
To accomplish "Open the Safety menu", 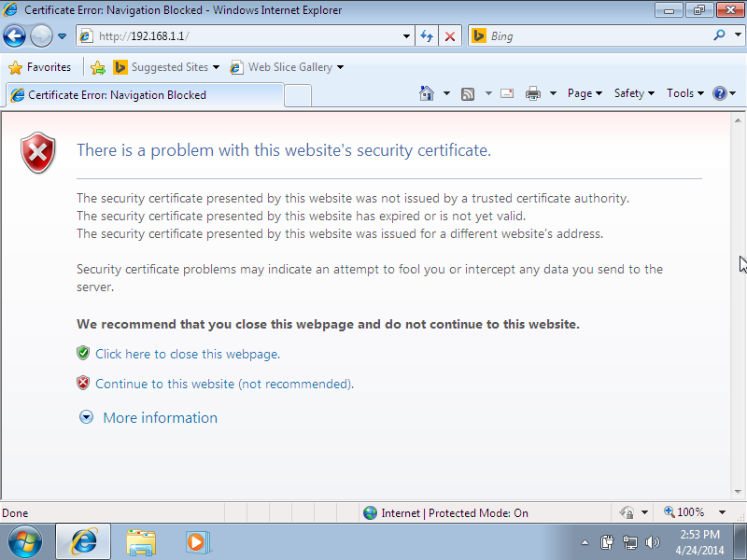I will (634, 93).
